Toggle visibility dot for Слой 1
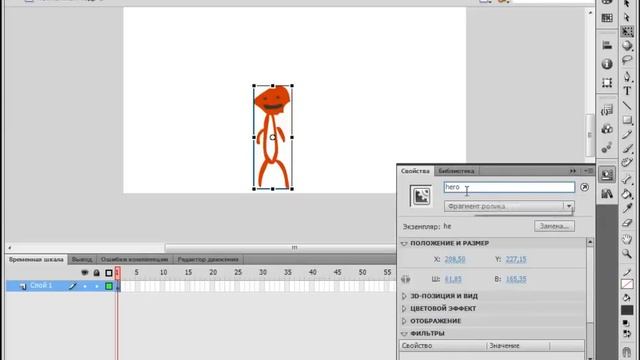 tap(85, 286)
